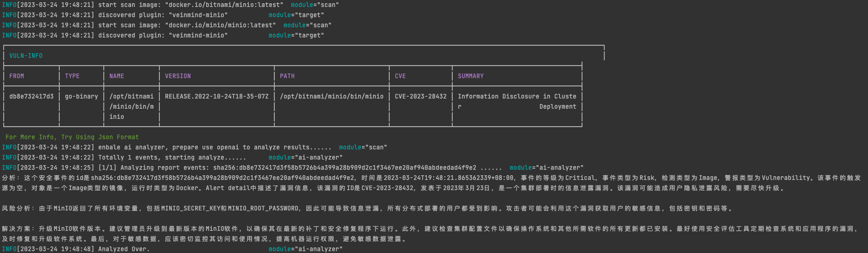Select the RELEASE.2022-10-24T18-35-07Z version cell

[x=217, y=96]
